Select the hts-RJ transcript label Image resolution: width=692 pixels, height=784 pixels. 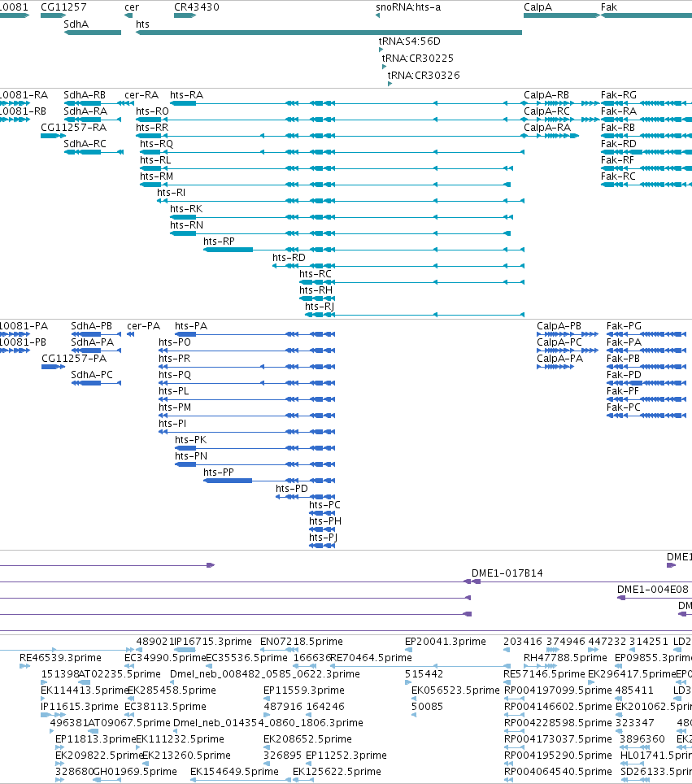coord(320,306)
